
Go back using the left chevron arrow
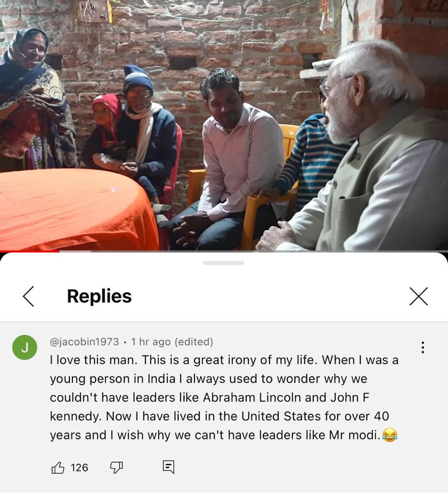point(29,297)
